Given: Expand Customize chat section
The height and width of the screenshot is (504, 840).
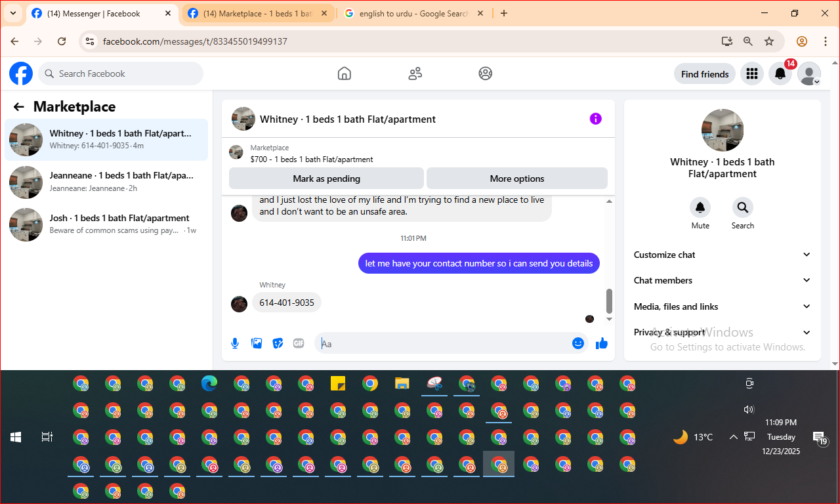Looking at the screenshot, I should [722, 255].
